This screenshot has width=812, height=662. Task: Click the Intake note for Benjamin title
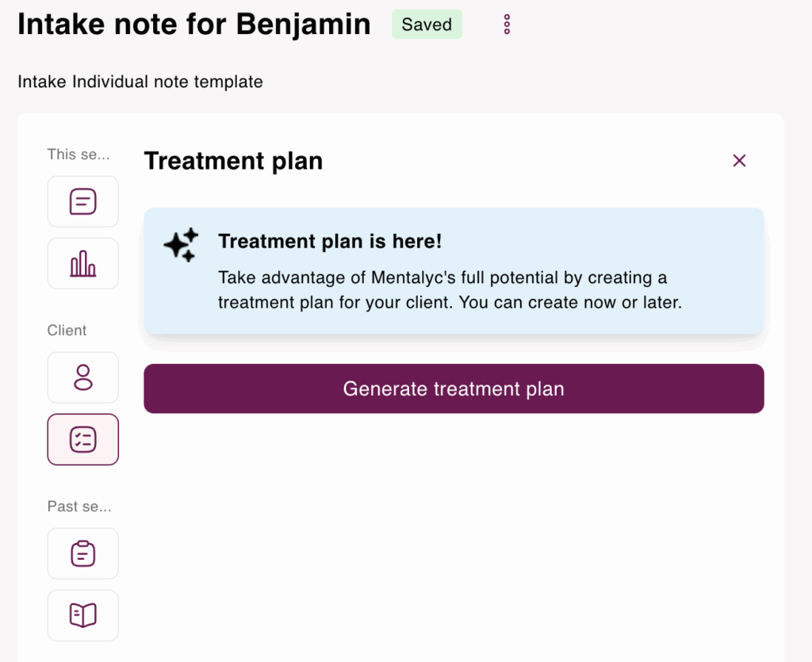194,25
